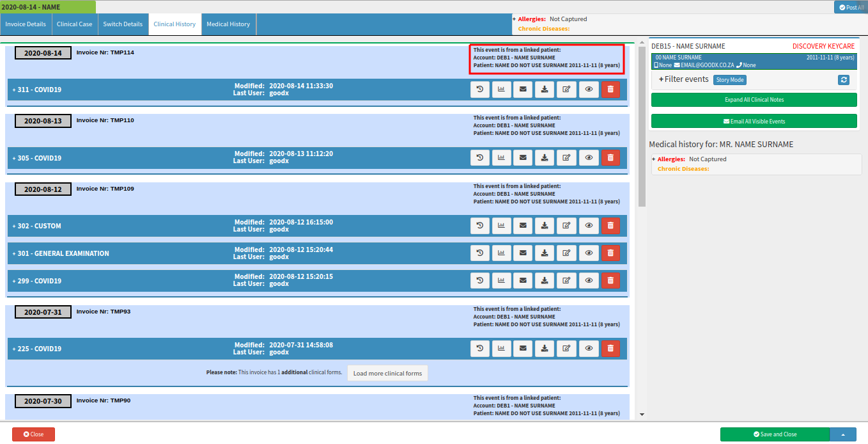Screen dimensions: 868x444
Task: Edit the 299 - COVID19 form
Action: tap(566, 281)
